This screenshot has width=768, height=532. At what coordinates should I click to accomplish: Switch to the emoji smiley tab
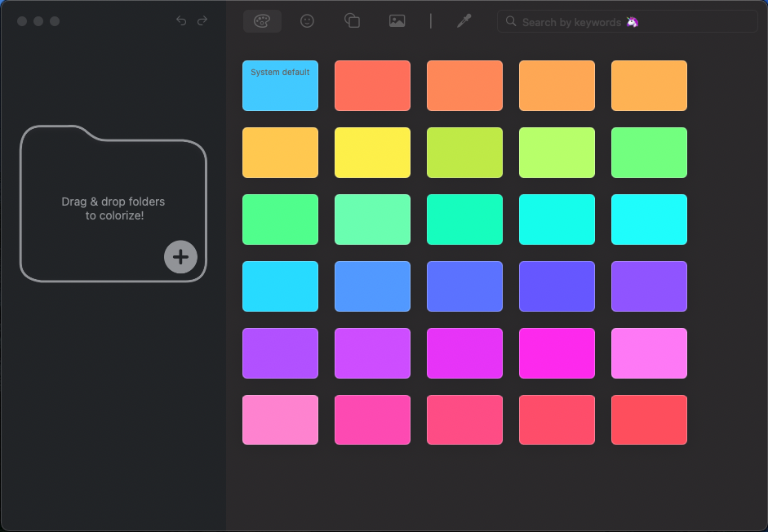tap(307, 21)
